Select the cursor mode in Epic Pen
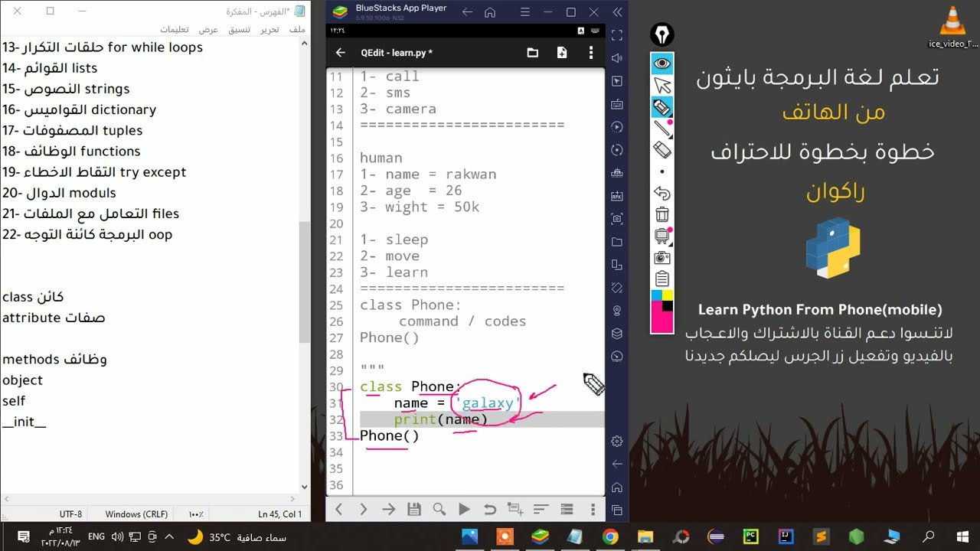The image size is (980, 551). (x=662, y=85)
